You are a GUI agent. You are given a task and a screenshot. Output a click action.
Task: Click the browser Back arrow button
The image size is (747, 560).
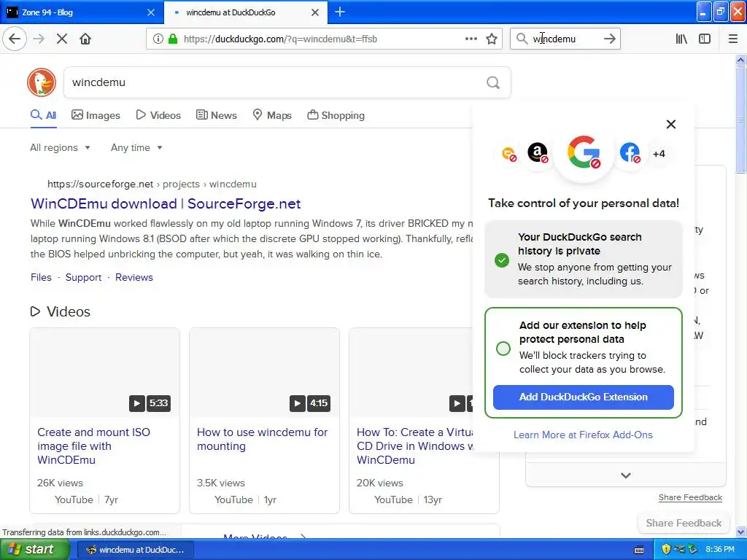[15, 39]
